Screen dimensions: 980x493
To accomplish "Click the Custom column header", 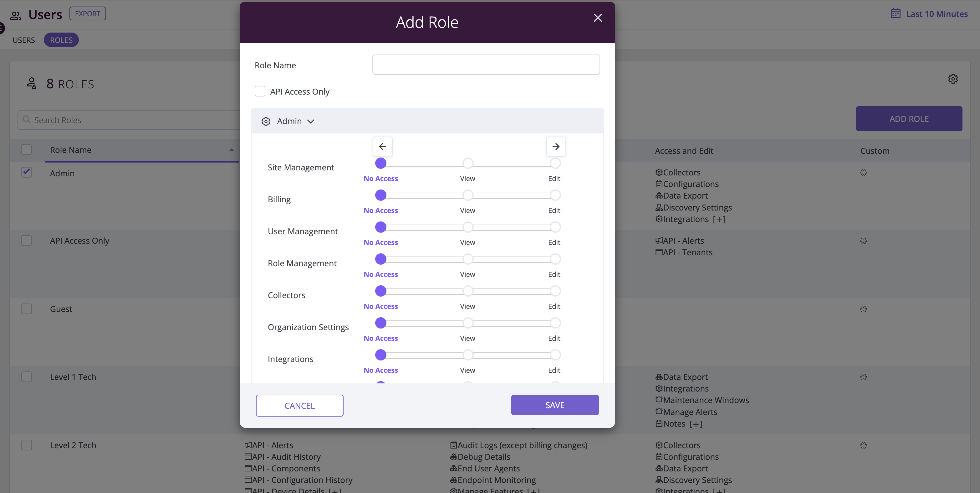I will (875, 151).
